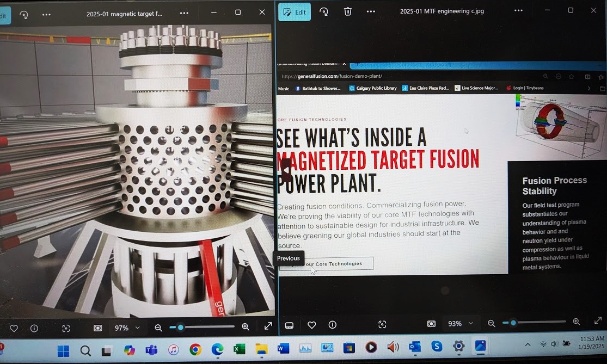
Task: Zoom out on the MTF engineering photo
Action: (492, 323)
